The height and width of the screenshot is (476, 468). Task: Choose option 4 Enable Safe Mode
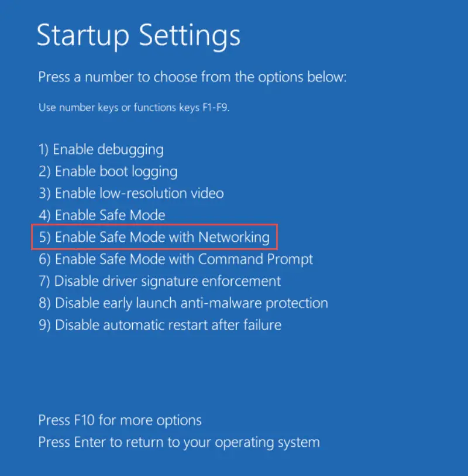point(102,215)
